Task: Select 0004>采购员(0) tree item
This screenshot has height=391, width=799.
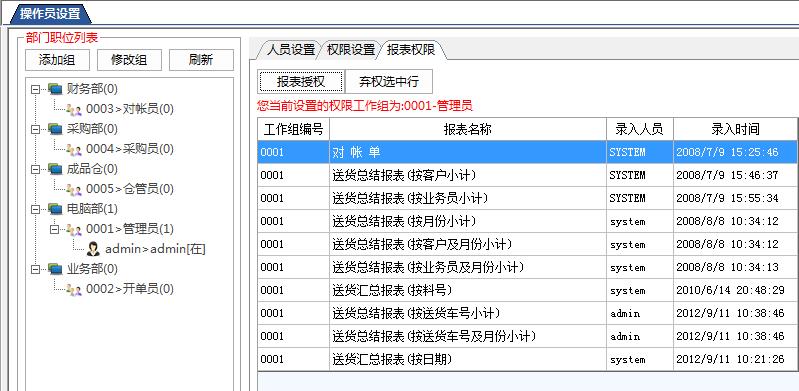Action: (129, 149)
